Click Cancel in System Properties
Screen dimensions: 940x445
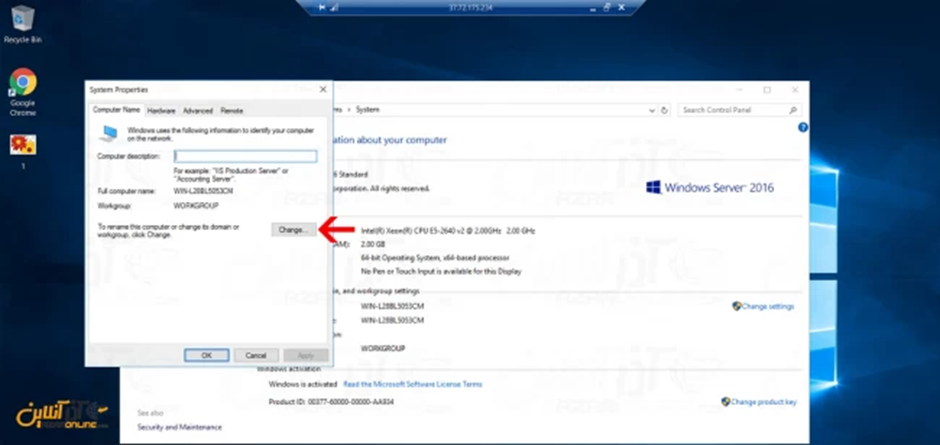coord(256,355)
